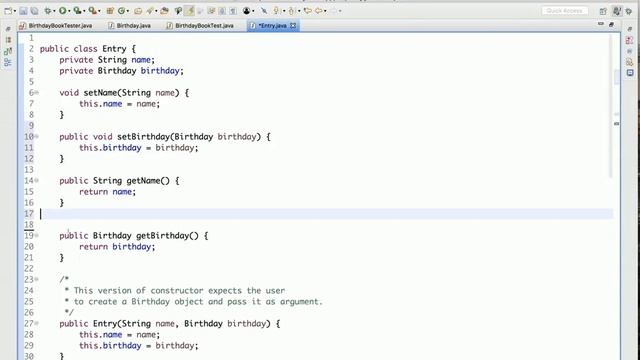Collapse the getBirthday method fold marker
This screenshot has width=640, height=360.
click(37, 236)
